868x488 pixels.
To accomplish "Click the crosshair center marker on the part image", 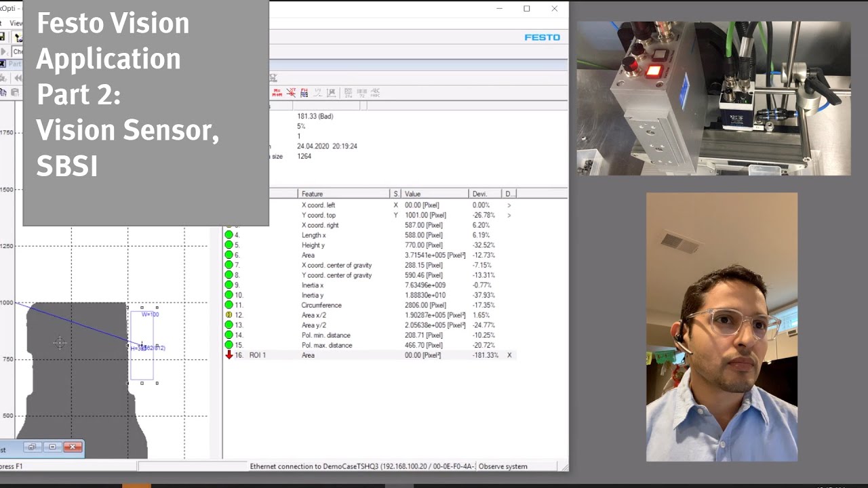I will (x=60, y=343).
